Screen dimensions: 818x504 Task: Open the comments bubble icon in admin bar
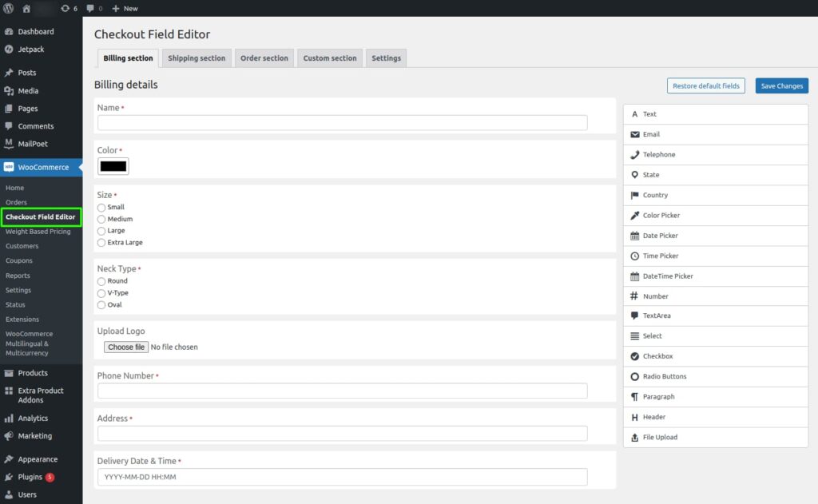[90, 8]
